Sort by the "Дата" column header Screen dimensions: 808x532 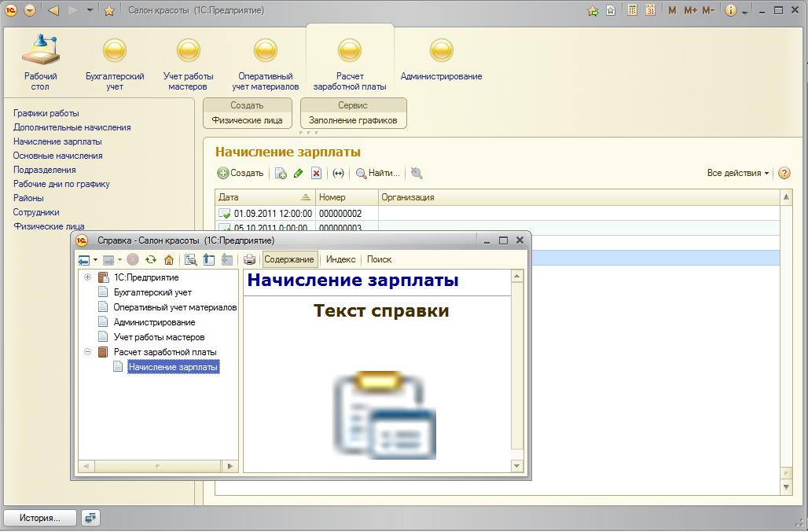tap(265, 197)
